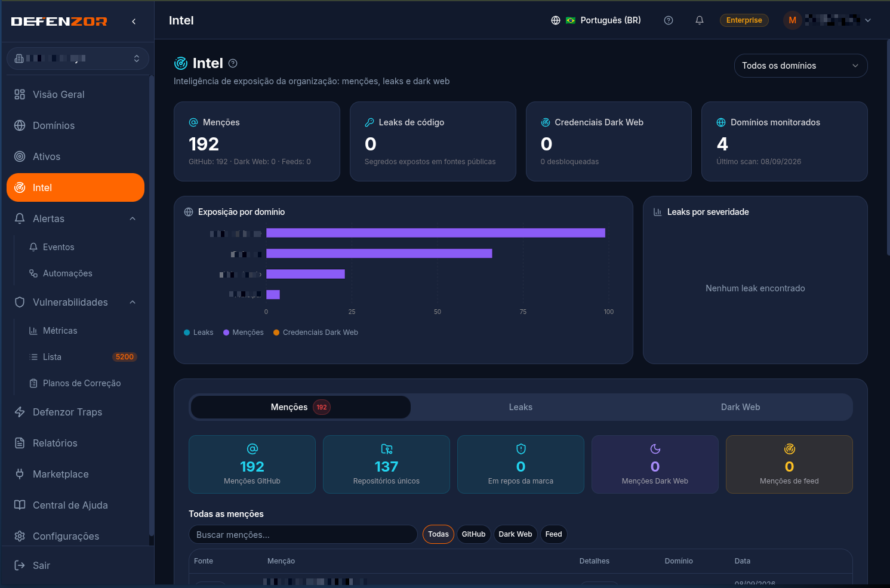Click the Defenzor logo

59,21
